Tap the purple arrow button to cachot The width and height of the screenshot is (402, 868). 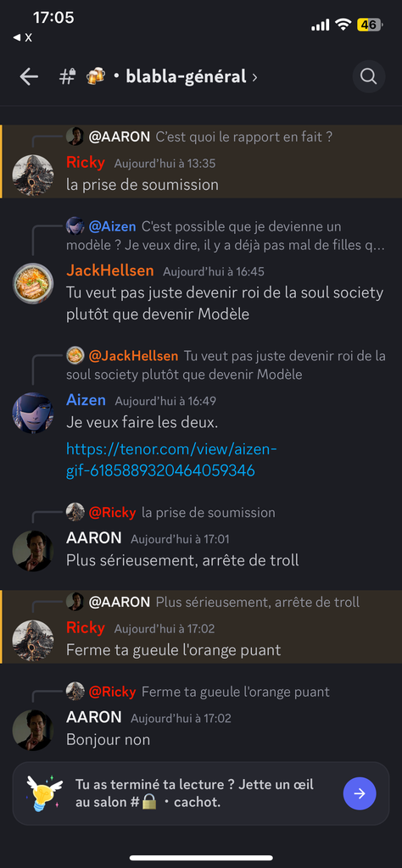360,793
